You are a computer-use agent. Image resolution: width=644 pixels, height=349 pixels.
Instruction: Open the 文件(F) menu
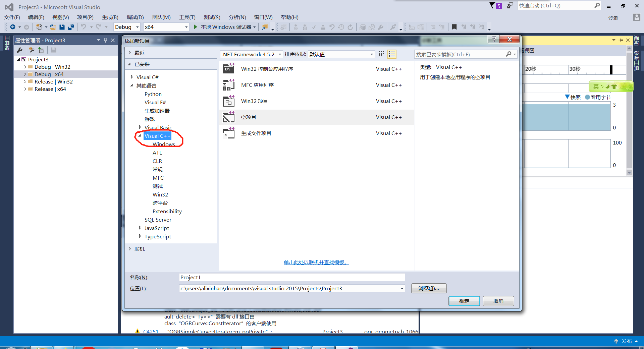point(12,17)
